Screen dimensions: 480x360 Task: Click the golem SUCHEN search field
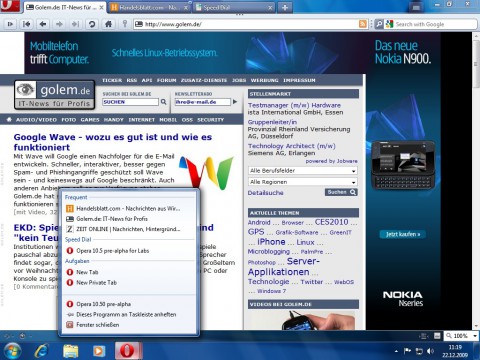pos(130,102)
